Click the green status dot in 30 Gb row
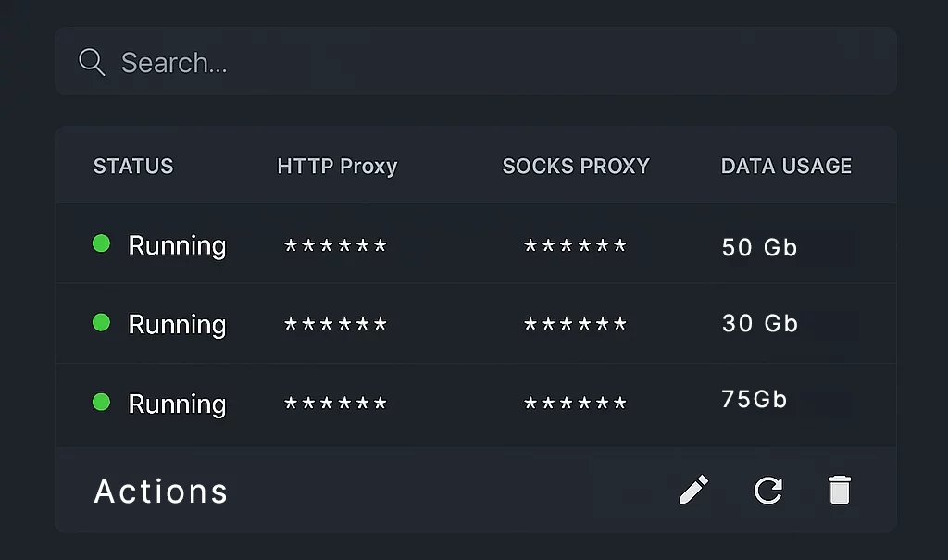This screenshot has height=560, width=948. pos(102,322)
